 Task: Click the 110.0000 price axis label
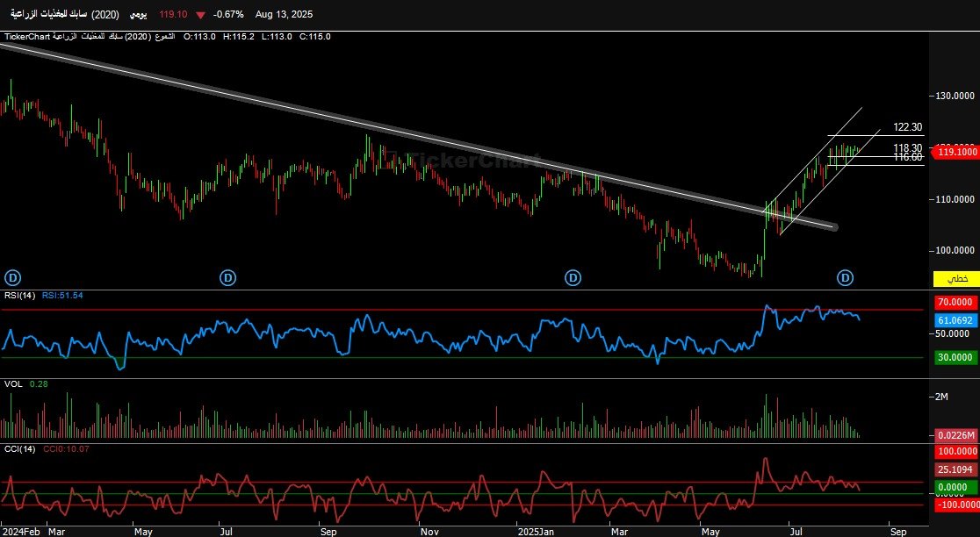(955, 199)
